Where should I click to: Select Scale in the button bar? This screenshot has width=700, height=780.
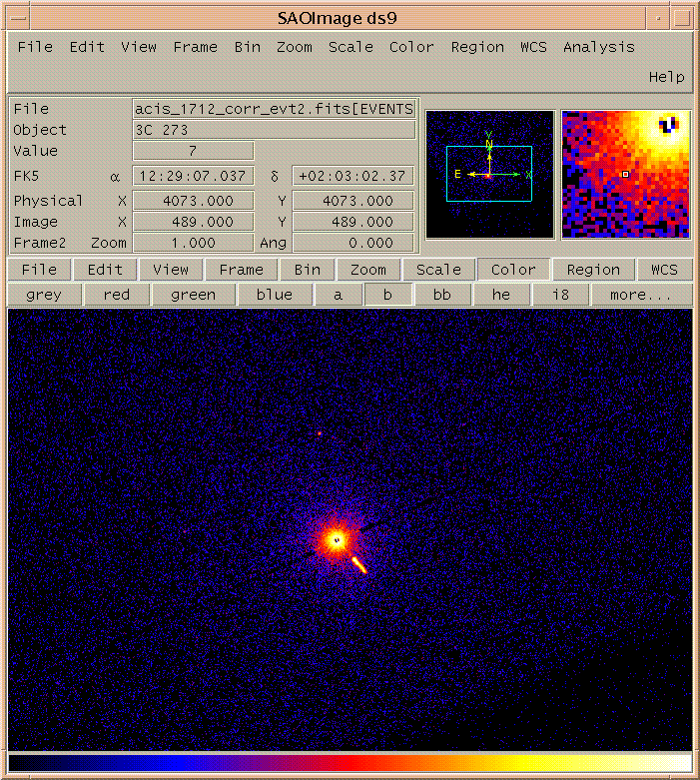438,270
